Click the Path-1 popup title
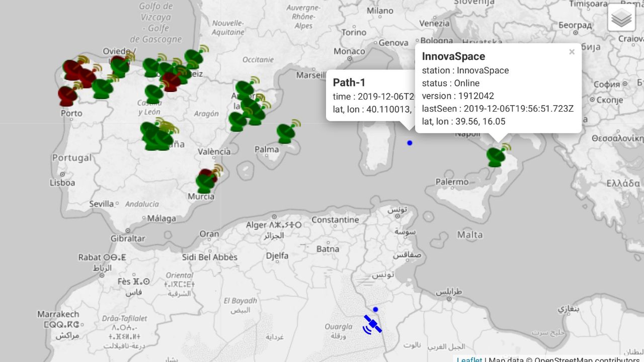The image size is (644, 362). pyautogui.click(x=349, y=82)
